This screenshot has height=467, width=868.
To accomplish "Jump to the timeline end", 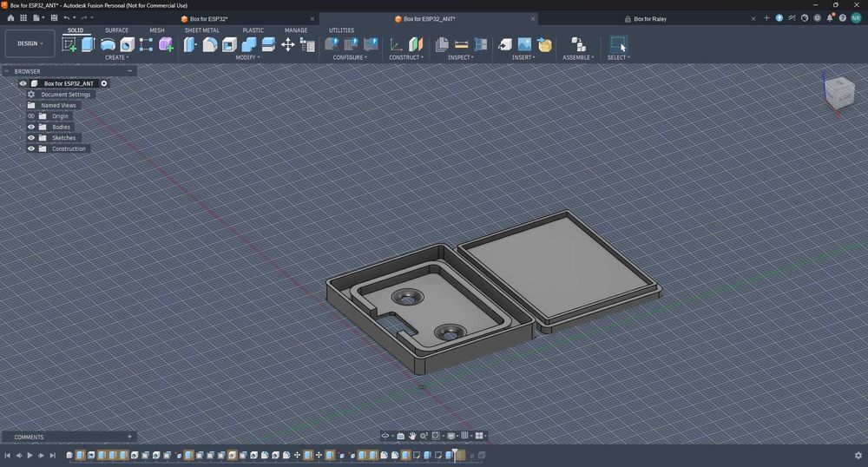I will pyautogui.click(x=53, y=456).
